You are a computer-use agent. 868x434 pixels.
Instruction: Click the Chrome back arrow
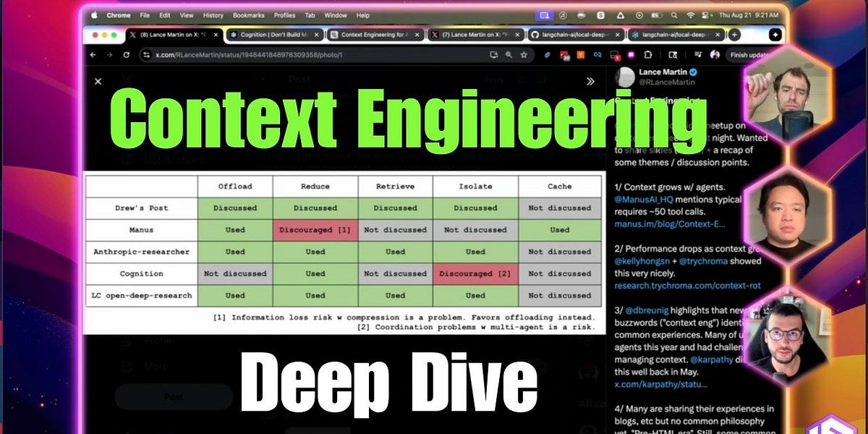93,54
